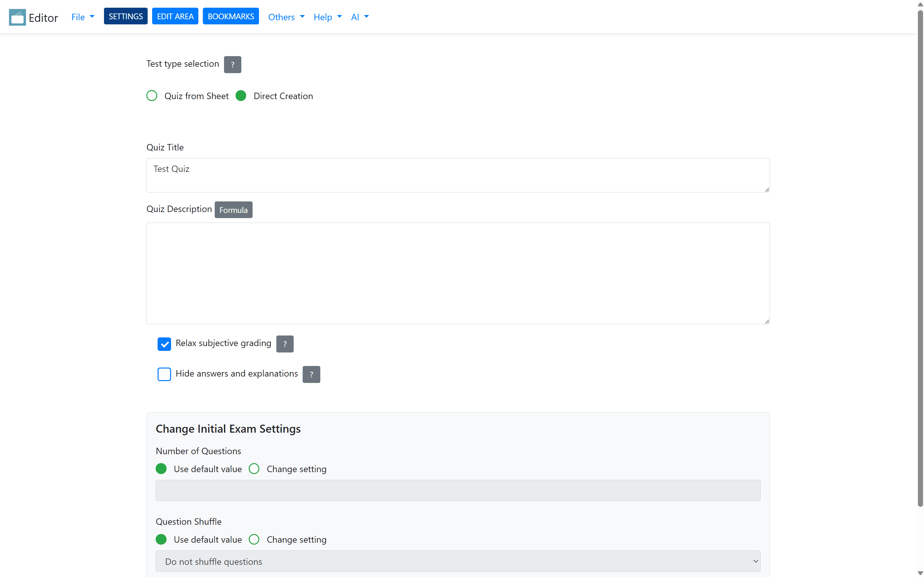Click into the Quiz Title field
The width and height of the screenshot is (924, 577).
click(457, 175)
